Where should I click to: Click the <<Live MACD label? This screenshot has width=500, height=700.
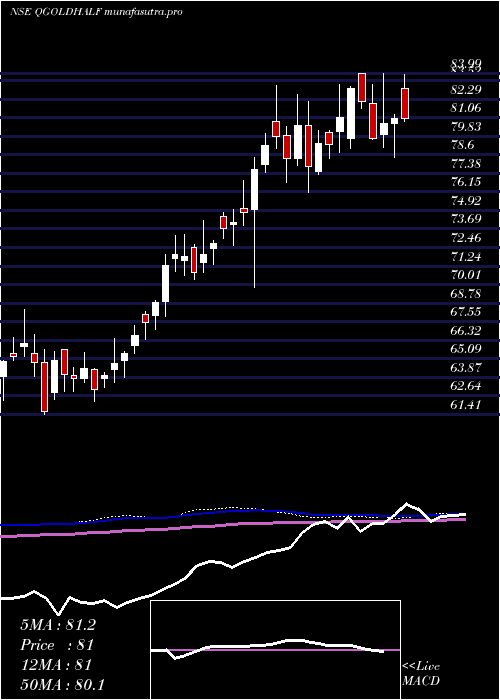click(x=421, y=674)
